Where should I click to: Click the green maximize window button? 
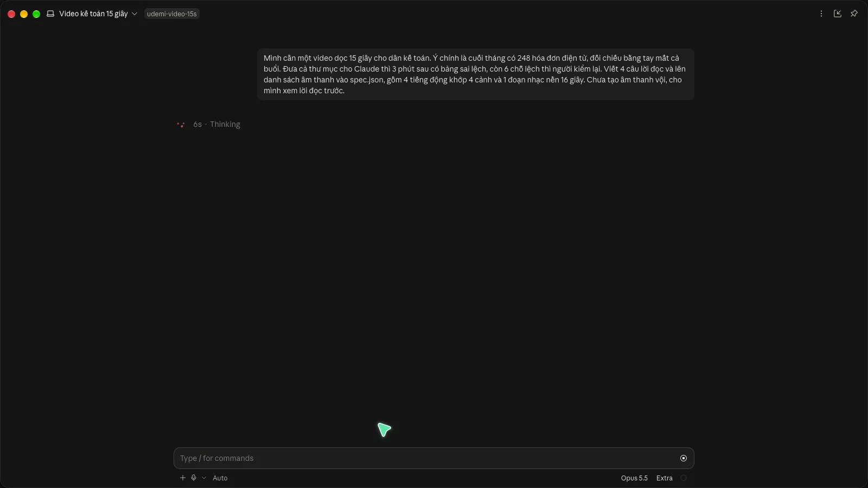(x=36, y=14)
